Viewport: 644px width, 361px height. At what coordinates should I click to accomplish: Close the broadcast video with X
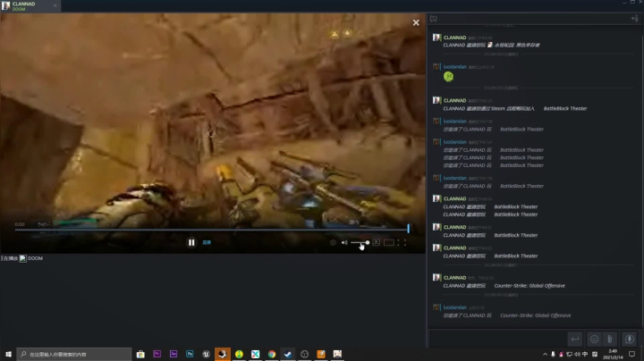pos(416,22)
